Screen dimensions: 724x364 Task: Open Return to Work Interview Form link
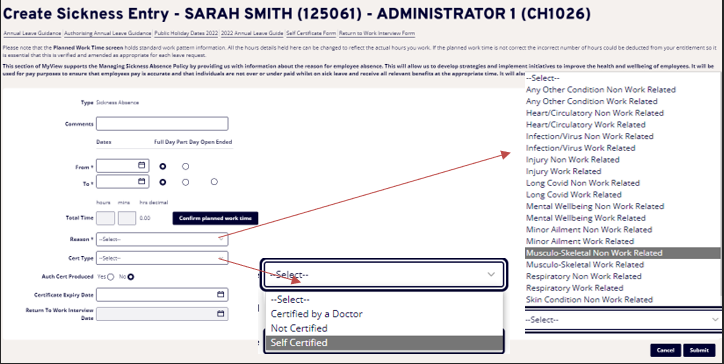coord(377,34)
